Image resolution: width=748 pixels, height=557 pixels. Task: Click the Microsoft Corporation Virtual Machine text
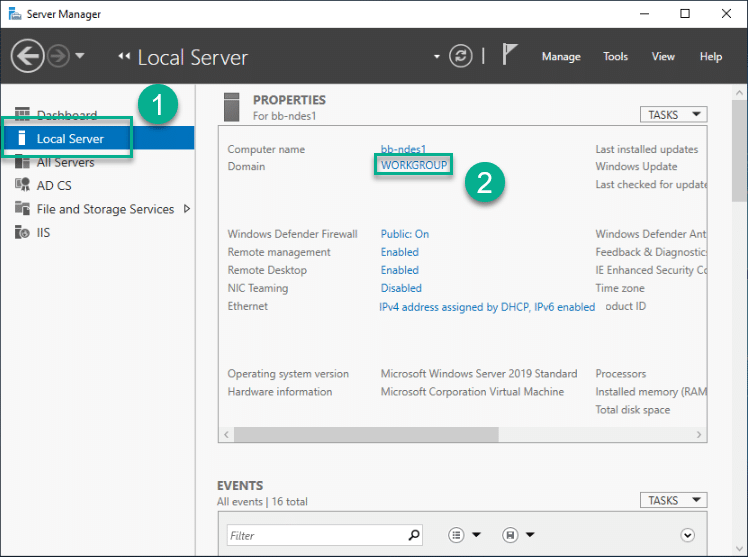coord(472,392)
